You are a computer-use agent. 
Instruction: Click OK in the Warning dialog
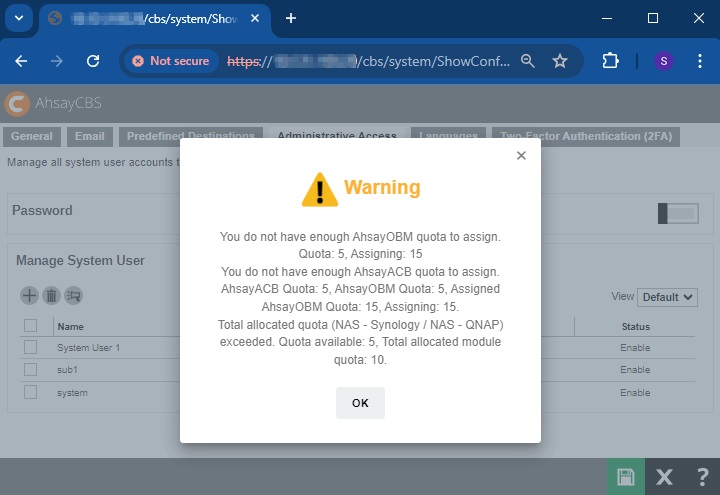(360, 403)
